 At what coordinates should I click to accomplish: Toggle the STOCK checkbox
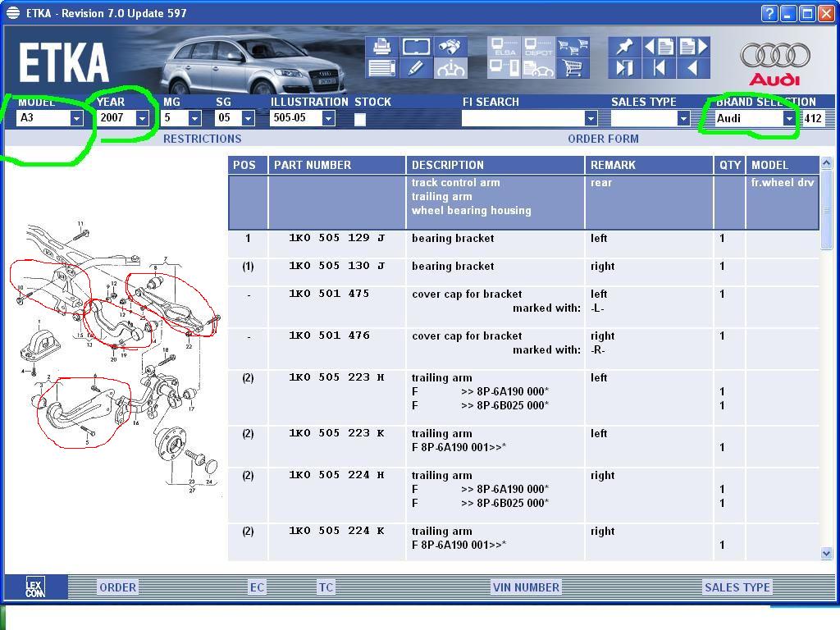click(x=360, y=119)
